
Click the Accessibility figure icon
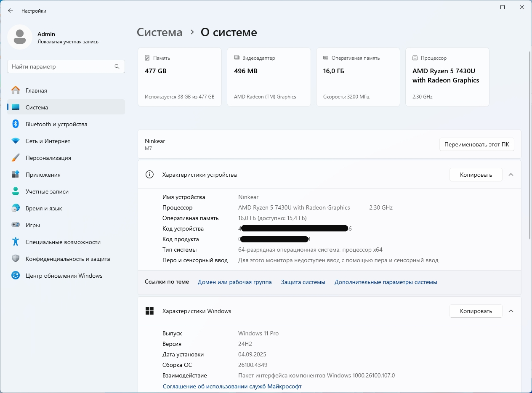click(x=16, y=242)
